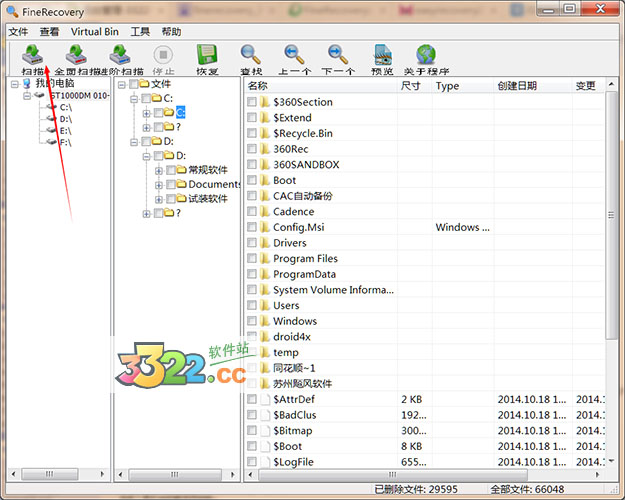This screenshot has height=500, width=625.
Task: Select the C:\ drive icon in device tree
Action: [51, 107]
